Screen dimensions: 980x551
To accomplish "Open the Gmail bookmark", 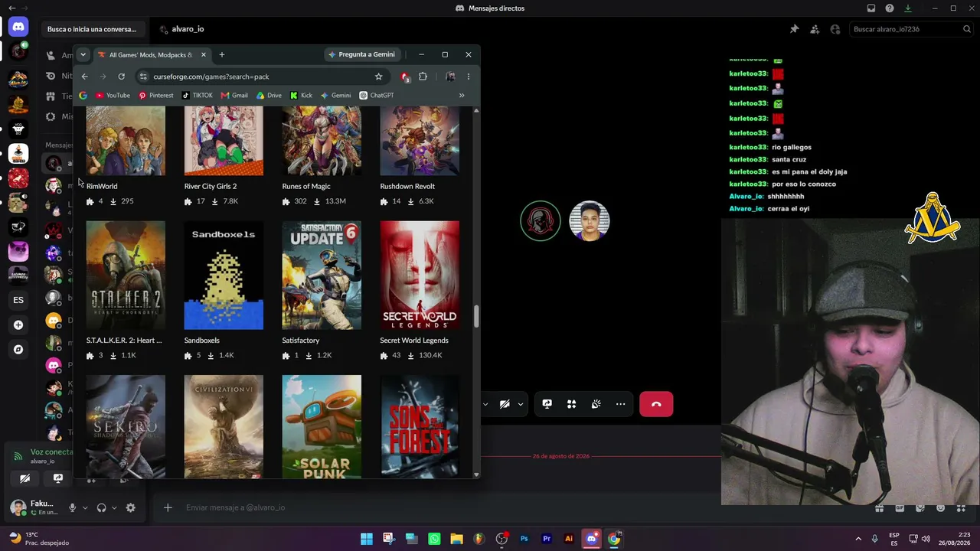I will click(234, 96).
